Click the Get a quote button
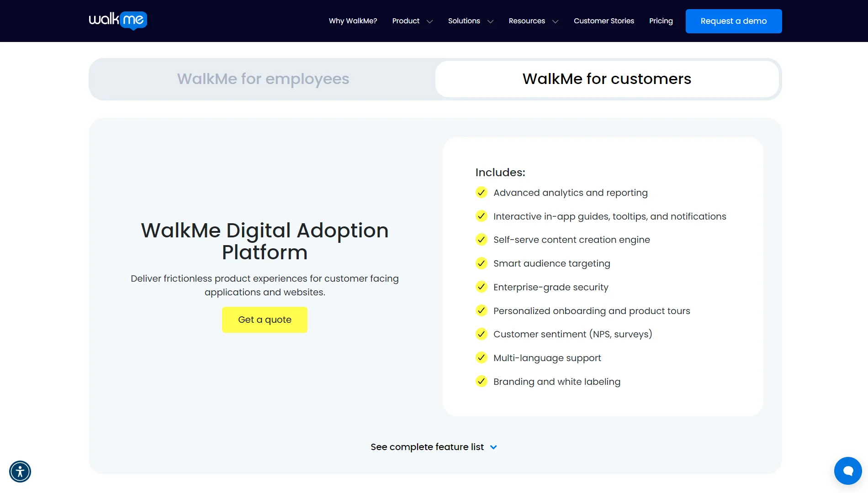868x493 pixels. pyautogui.click(x=264, y=320)
